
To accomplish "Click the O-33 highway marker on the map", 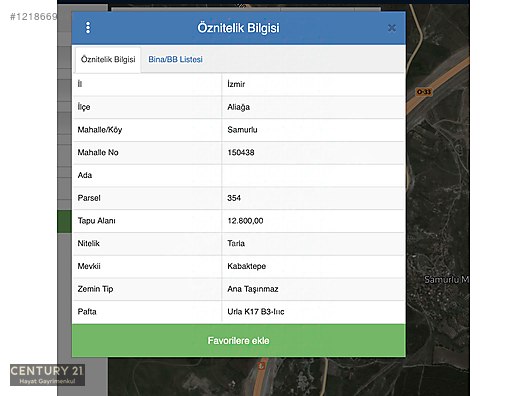I will [x=424, y=92].
